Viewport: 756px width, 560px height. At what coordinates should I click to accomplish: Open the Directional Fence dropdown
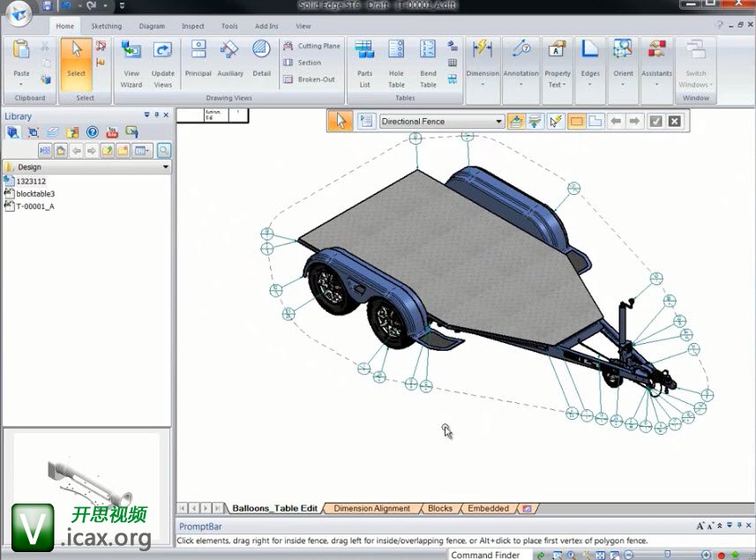click(x=498, y=122)
